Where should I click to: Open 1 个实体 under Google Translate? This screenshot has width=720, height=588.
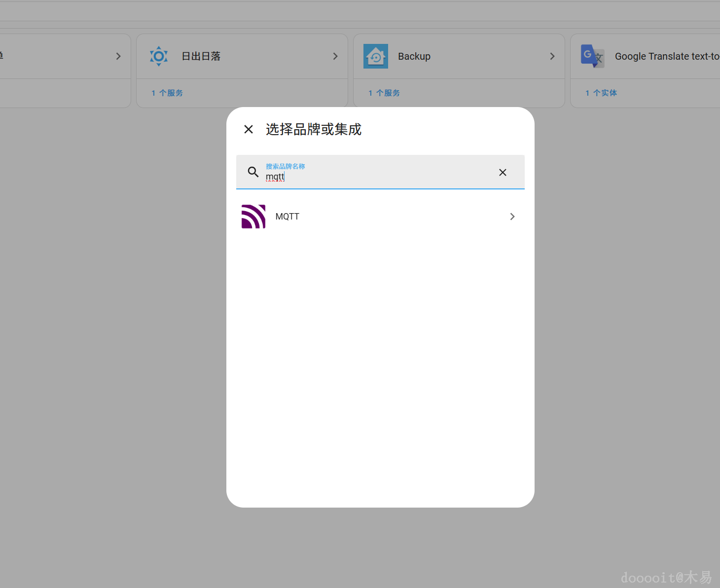601,93
